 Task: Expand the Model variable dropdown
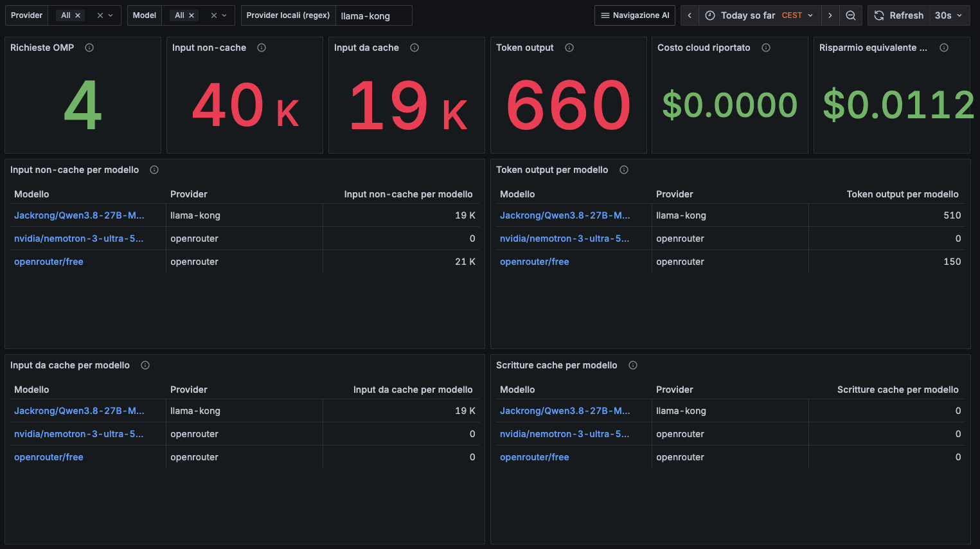(224, 15)
